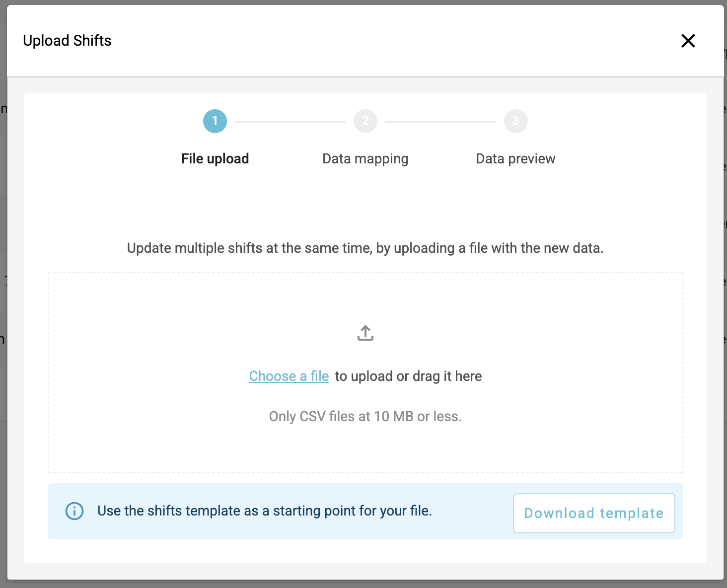Click the step 1 circle indicator
The height and width of the screenshot is (588, 727).
click(215, 121)
